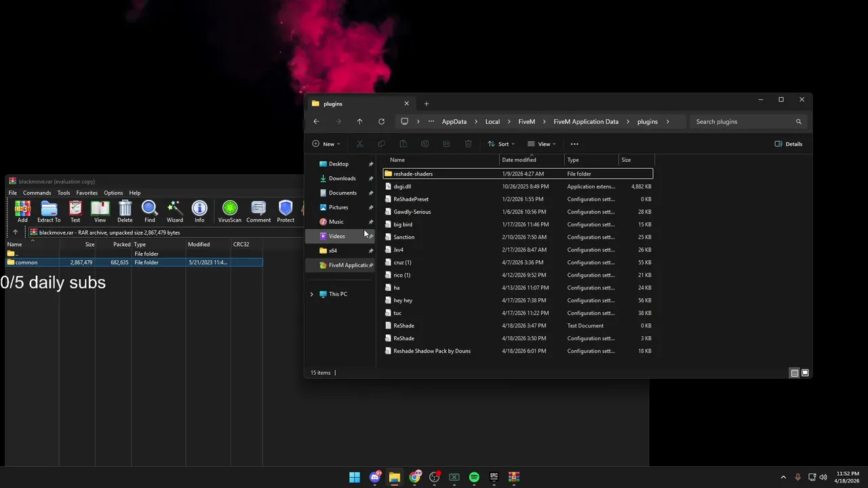868x488 pixels.
Task: Select the parent '..' folder row in WinRAR
Action: coord(134,253)
